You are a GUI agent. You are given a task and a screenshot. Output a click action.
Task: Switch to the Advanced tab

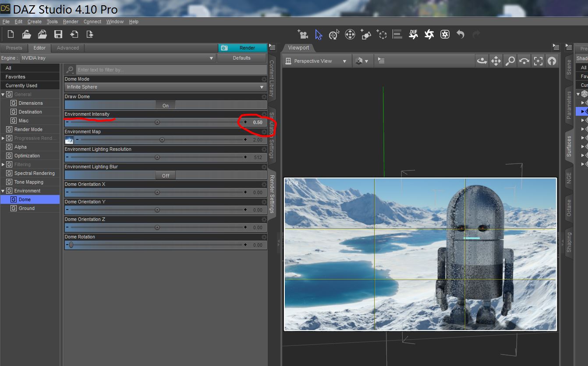click(x=68, y=48)
